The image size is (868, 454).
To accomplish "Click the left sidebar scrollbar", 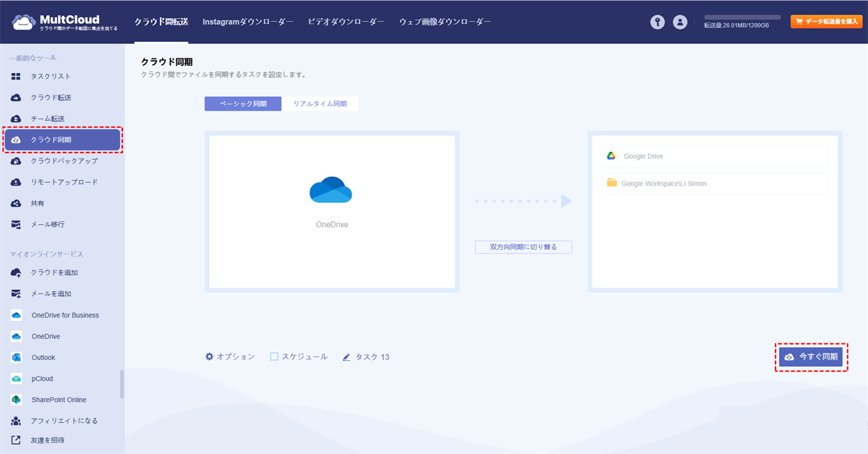I will click(x=122, y=384).
